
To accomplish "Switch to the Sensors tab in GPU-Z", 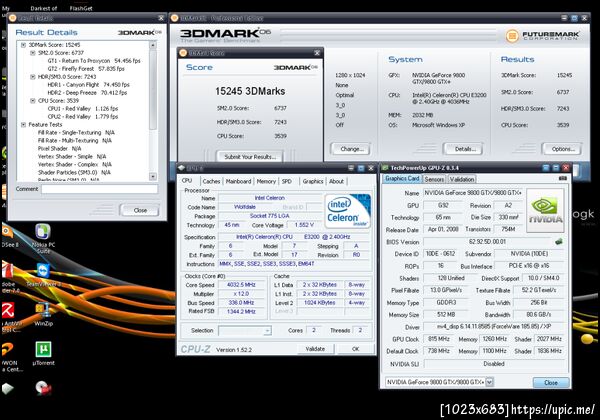I will coord(434,179).
